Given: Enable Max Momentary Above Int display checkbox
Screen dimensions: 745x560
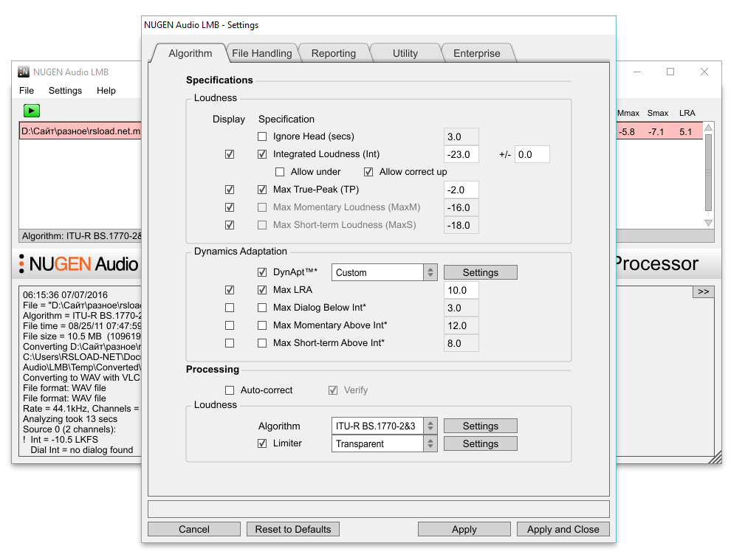Looking at the screenshot, I should tap(230, 325).
